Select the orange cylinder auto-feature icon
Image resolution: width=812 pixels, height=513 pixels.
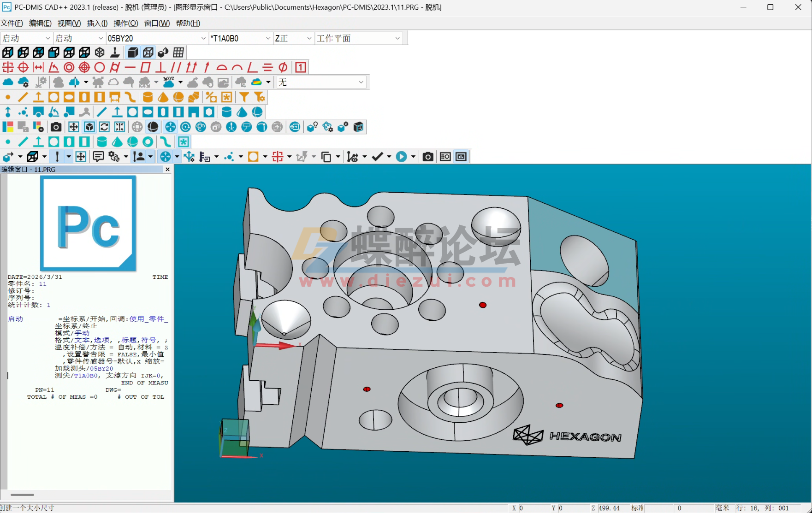[148, 97]
